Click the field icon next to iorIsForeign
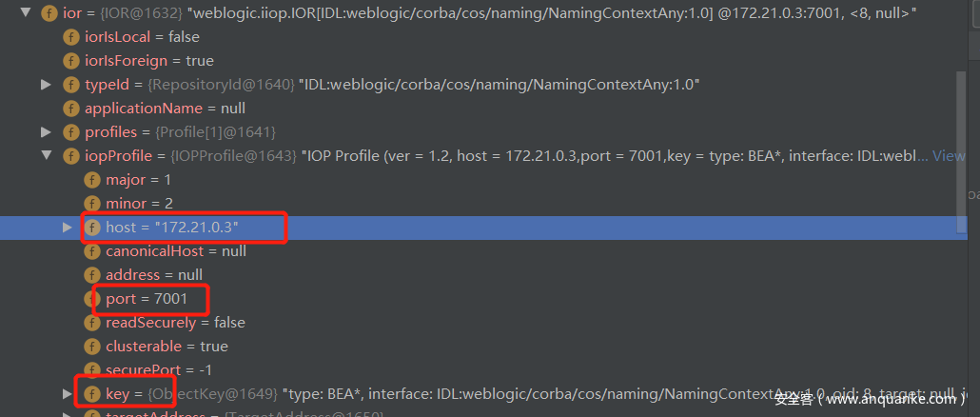Image resolution: width=980 pixels, height=417 pixels. 70,61
